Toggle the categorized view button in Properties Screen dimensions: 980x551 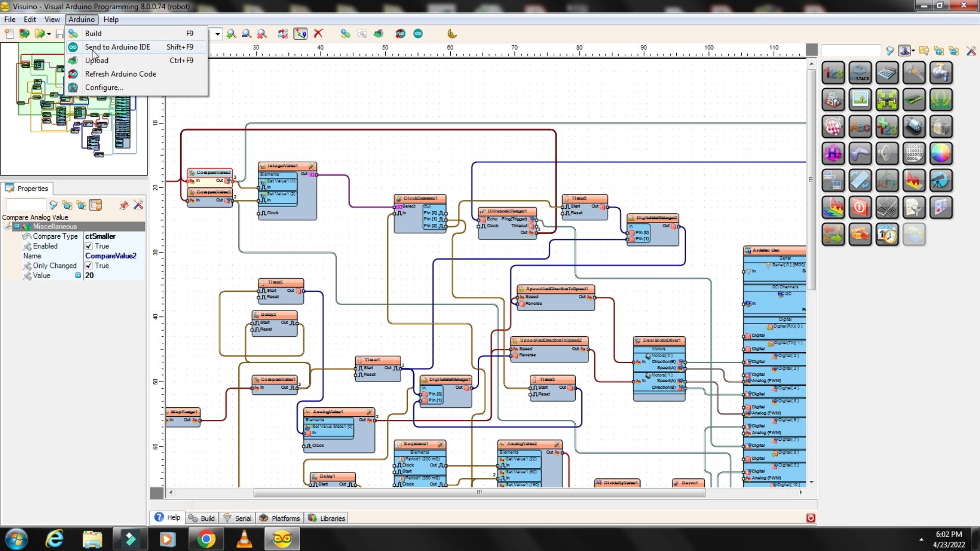click(95, 205)
